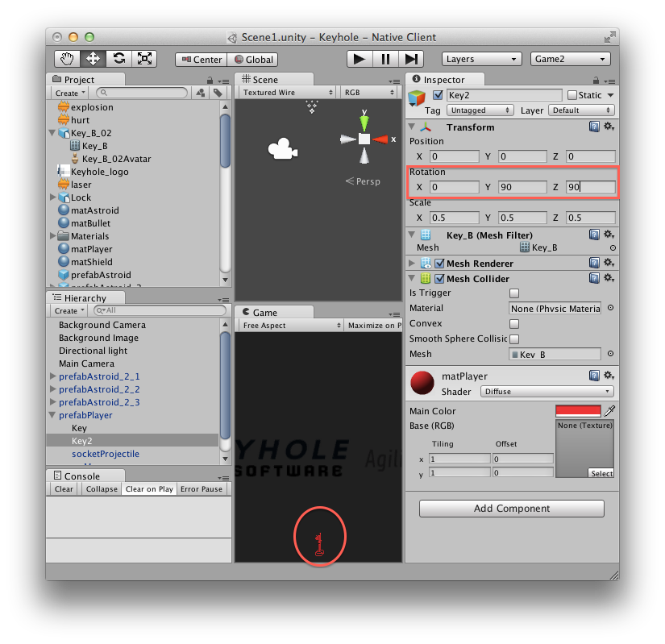Image resolution: width=665 pixels, height=644 pixels.
Task: Expand the Mesh Renderer component
Action: point(413,264)
